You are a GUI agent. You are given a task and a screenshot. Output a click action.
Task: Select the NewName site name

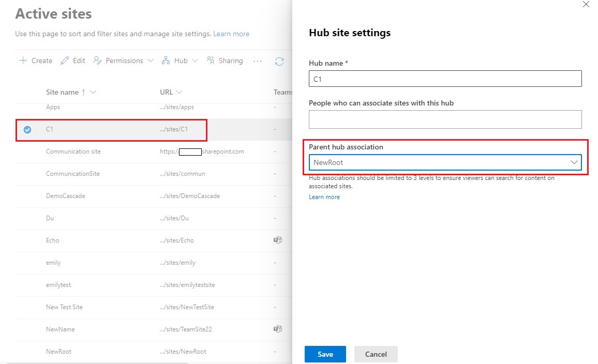(60, 329)
